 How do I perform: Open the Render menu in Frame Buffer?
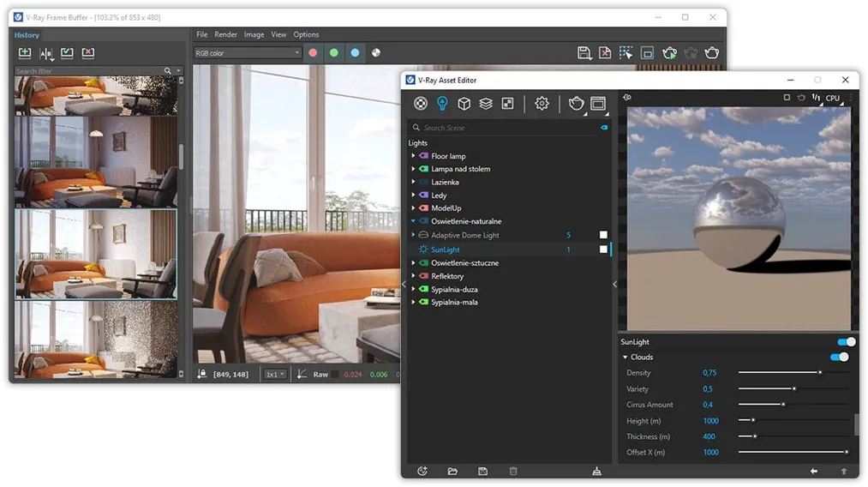click(x=225, y=35)
